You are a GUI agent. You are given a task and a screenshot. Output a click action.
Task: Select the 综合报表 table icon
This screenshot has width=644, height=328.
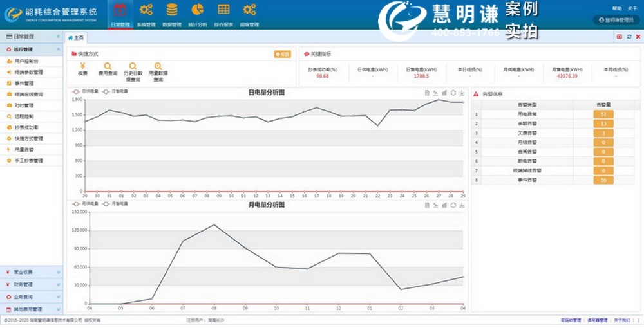pos(223,10)
